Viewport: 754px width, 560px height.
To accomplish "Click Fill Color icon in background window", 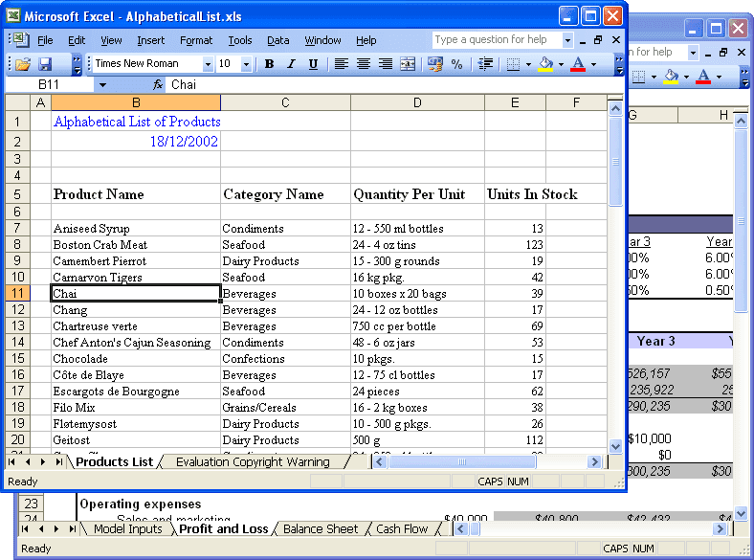I will pos(672,77).
